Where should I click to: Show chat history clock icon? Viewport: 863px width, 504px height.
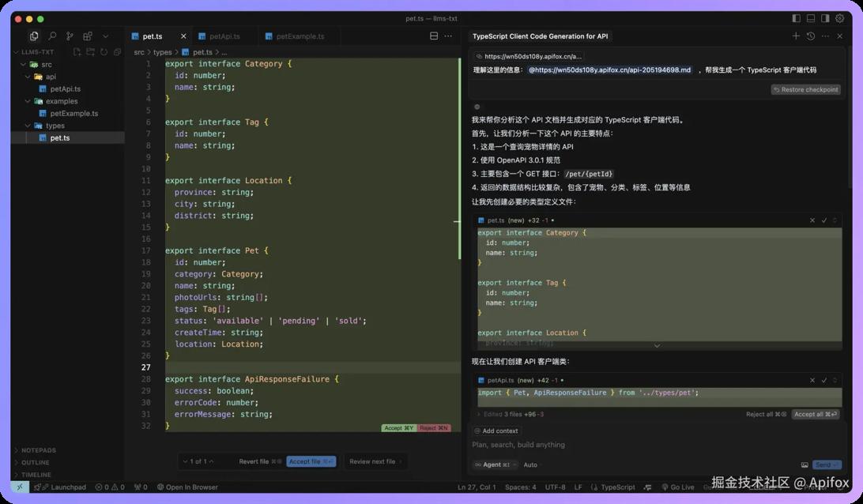(x=811, y=36)
